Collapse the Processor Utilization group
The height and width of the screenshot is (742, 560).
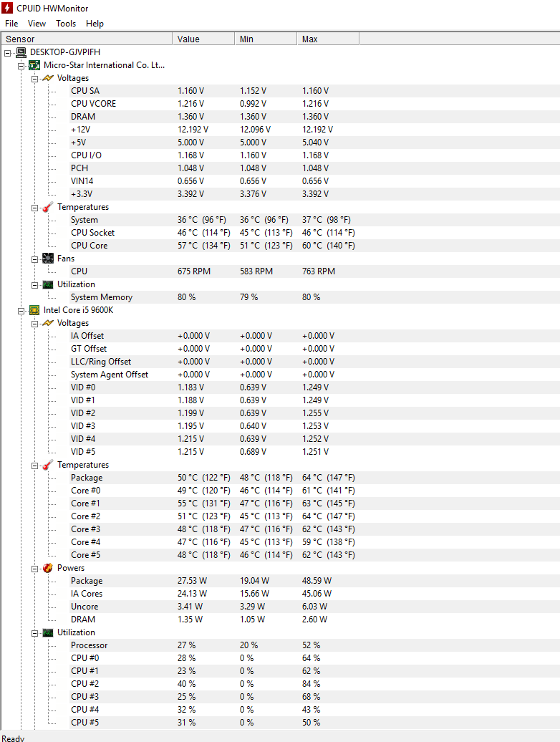34,633
